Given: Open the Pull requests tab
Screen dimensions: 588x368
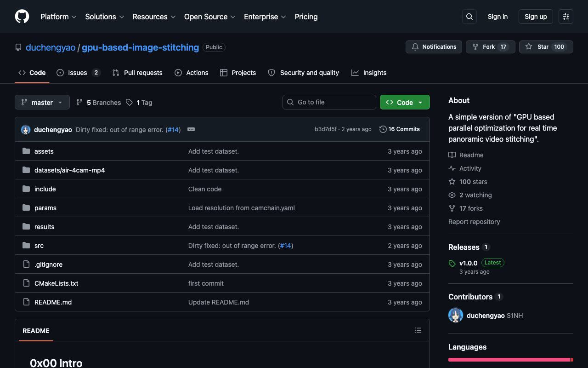Looking at the screenshot, I should 137,73.
